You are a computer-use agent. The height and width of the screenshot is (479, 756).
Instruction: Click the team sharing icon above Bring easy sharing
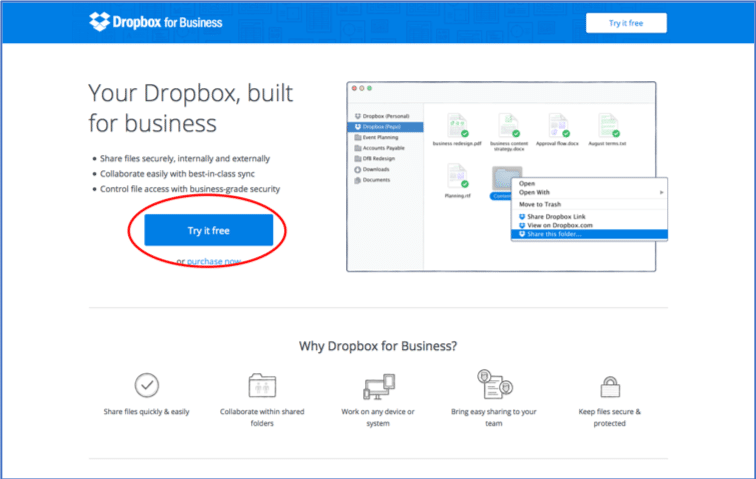coord(495,384)
